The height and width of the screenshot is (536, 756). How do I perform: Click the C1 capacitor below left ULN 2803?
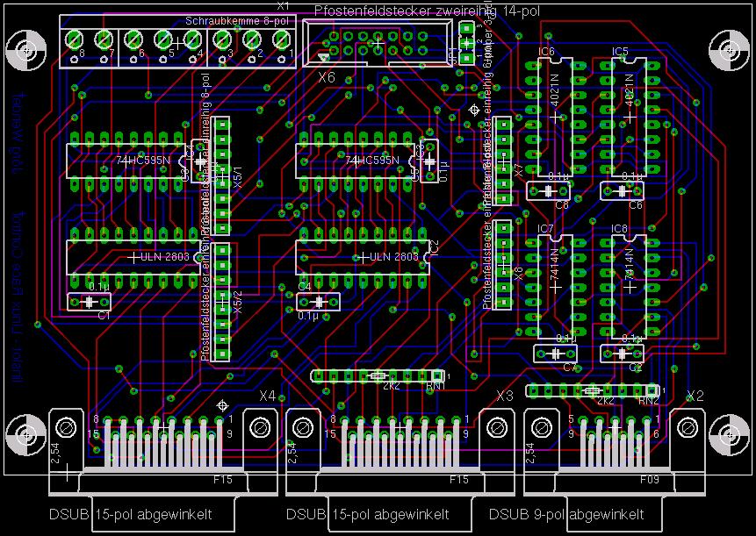[90, 302]
